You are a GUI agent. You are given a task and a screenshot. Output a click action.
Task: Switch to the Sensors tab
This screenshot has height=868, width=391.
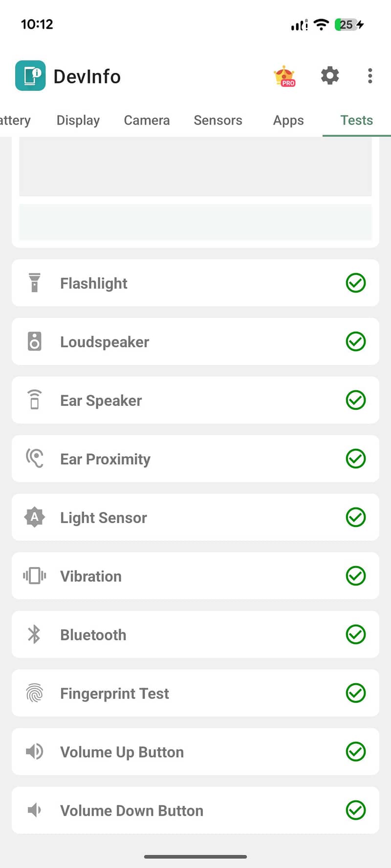click(x=218, y=120)
